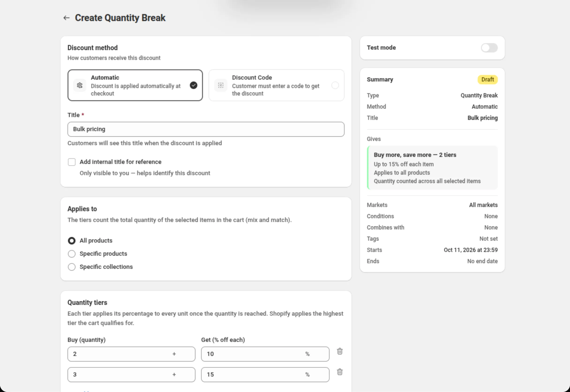Select the Automatic discount method card
This screenshot has width=570, height=392.
coord(135,85)
